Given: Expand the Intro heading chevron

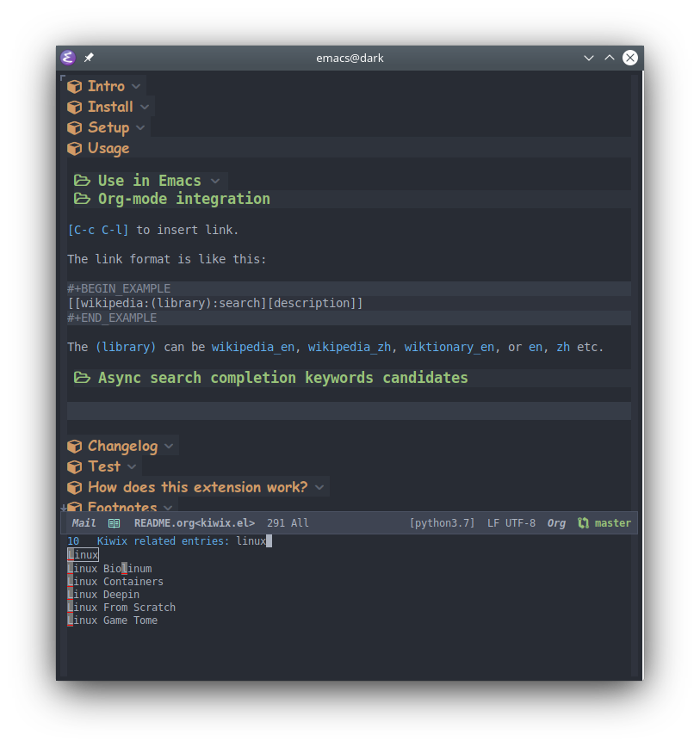Looking at the screenshot, I should [136, 86].
